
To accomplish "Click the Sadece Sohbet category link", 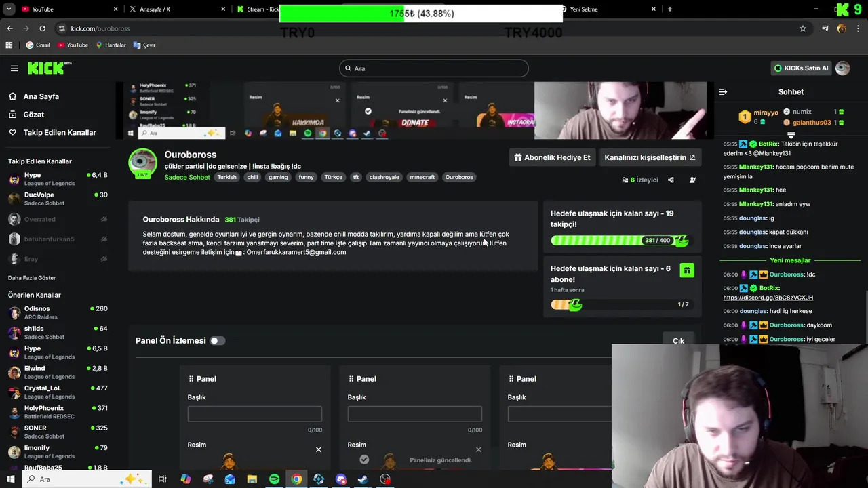I will coord(187,177).
